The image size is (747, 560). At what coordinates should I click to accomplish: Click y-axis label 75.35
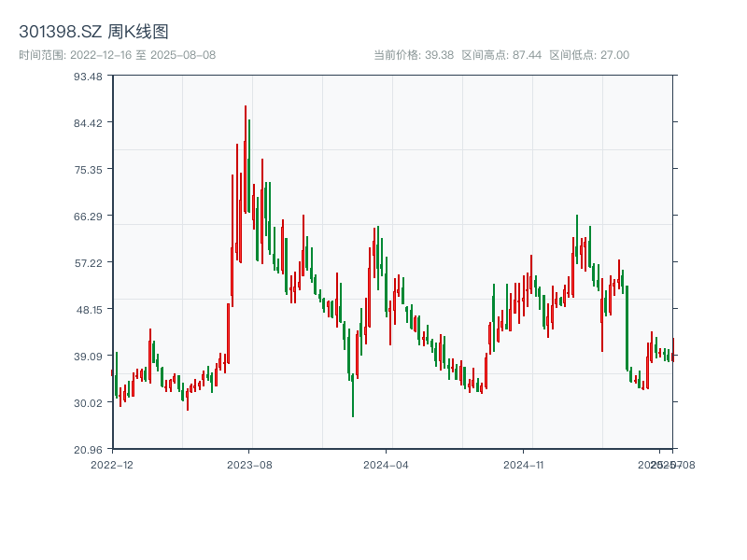88,170
